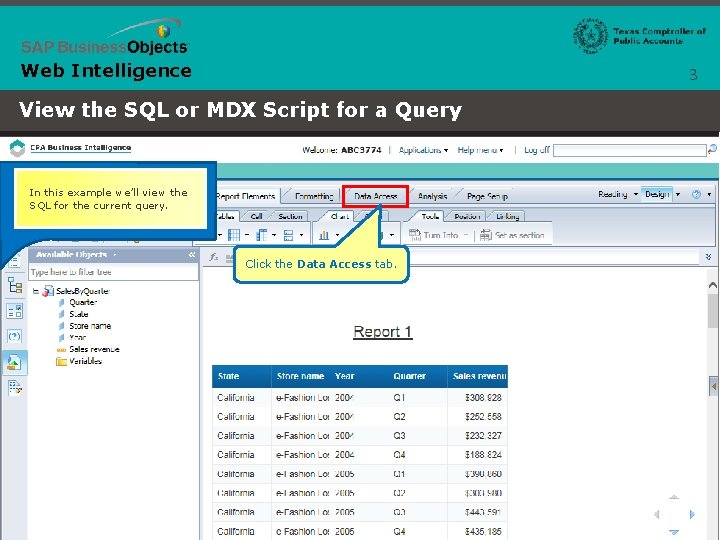720x540 pixels.
Task: Click the Report 1 title
Action: click(x=382, y=332)
